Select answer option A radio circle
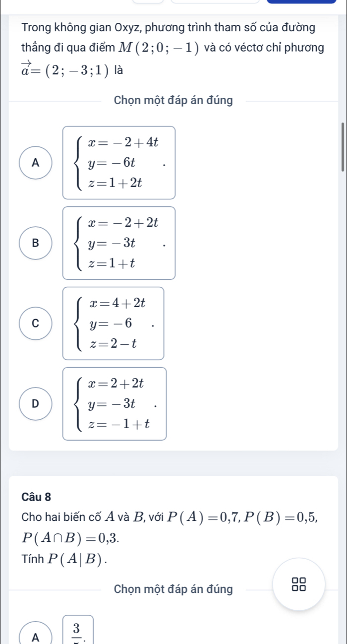Screen dimensions: 347x644 [x=34, y=162]
